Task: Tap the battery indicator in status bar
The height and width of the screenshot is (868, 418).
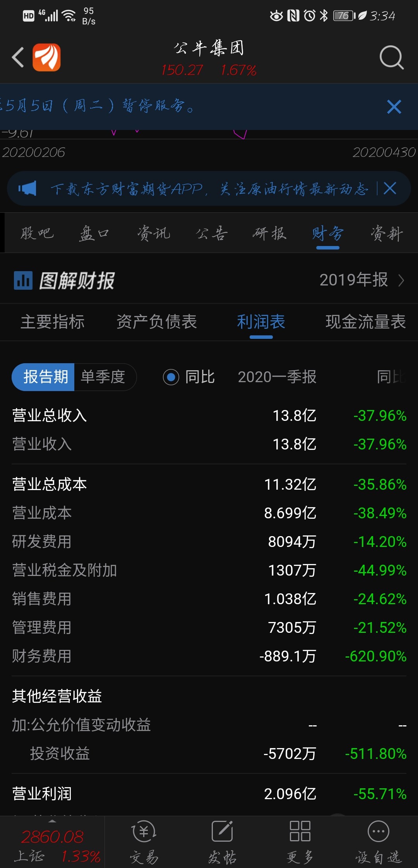Action: click(344, 16)
